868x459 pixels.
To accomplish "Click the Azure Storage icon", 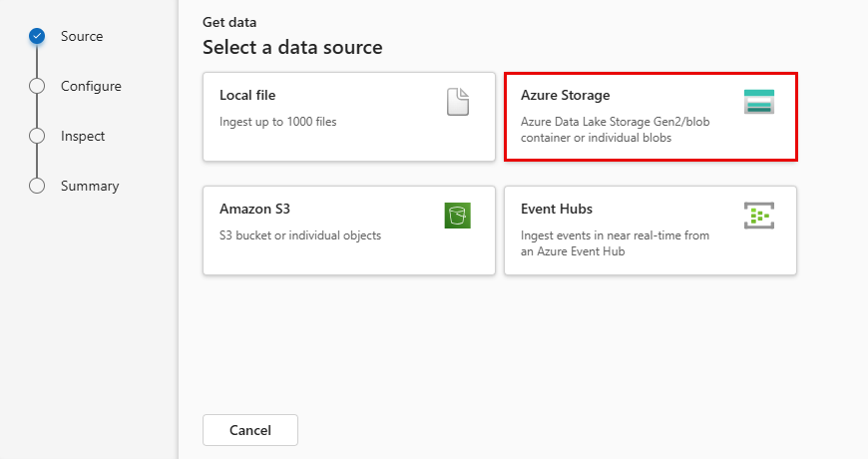I will click(759, 102).
